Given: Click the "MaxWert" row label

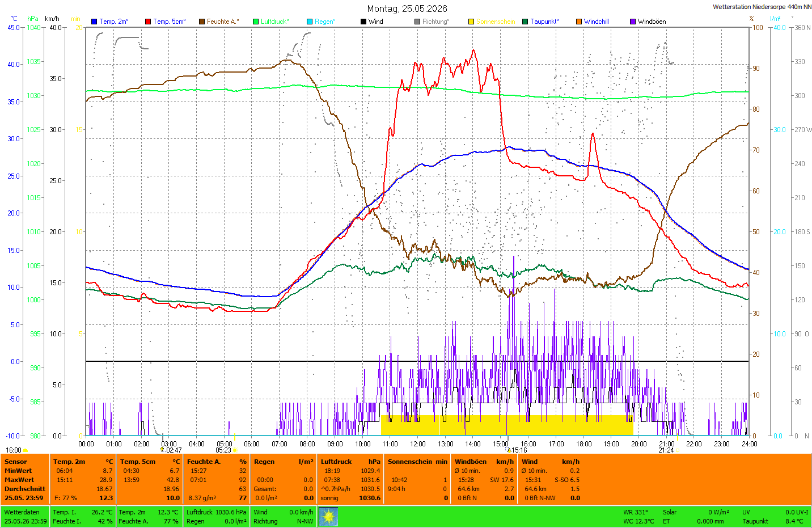Looking at the screenshot, I should pos(19,480).
